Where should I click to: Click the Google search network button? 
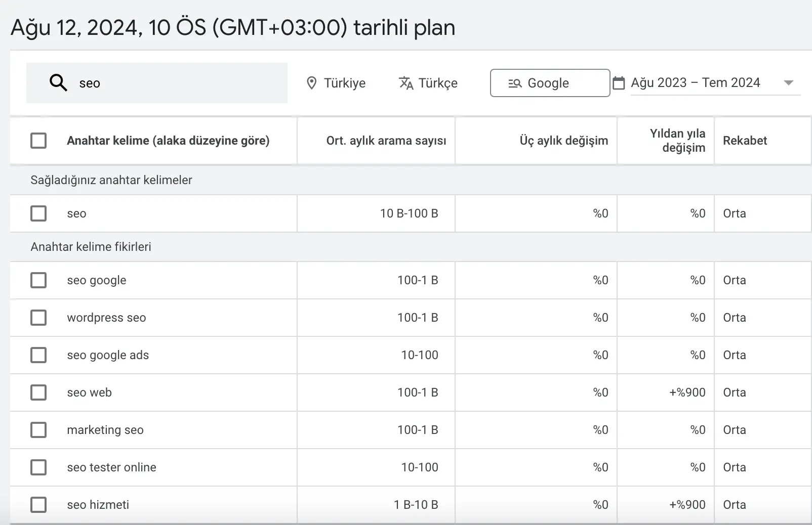550,83
